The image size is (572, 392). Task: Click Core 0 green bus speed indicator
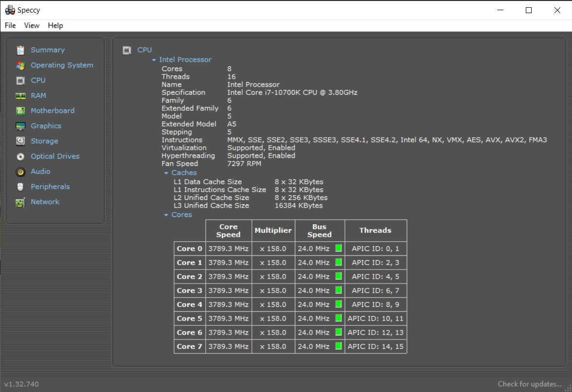(x=339, y=249)
